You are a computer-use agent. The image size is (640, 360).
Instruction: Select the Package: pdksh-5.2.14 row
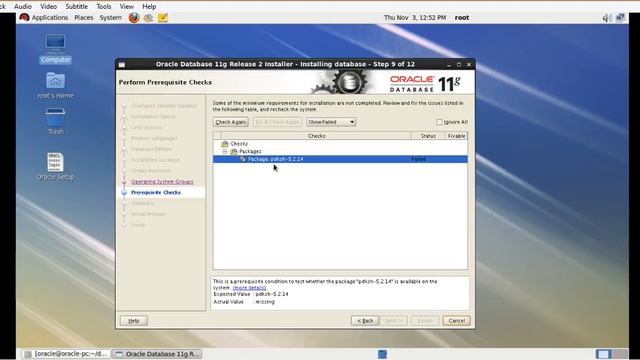(340, 159)
